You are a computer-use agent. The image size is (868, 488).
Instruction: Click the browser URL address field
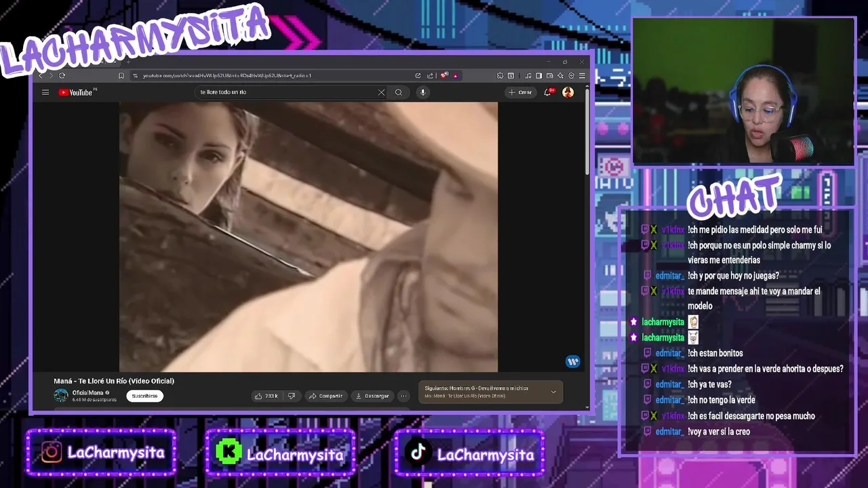[271, 75]
